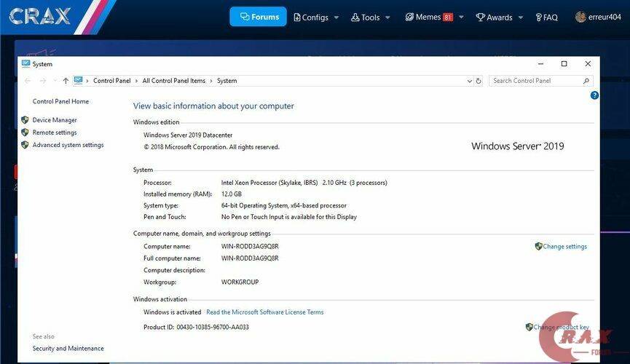
Task: Click the System window title icon
Action: 26,63
